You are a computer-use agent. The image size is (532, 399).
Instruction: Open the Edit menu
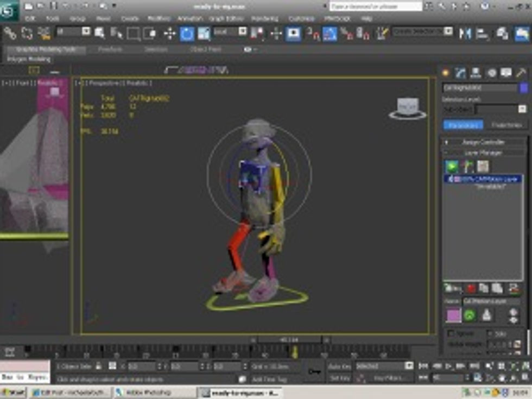(30, 18)
